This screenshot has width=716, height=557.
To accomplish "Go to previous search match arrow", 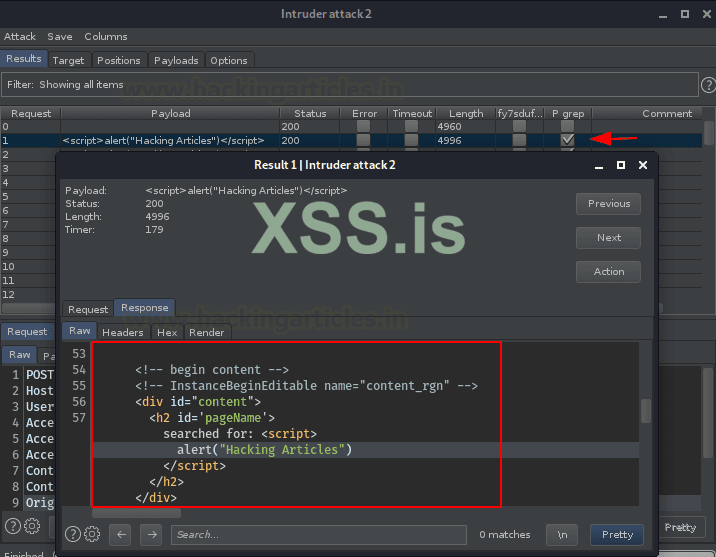I will [121, 534].
